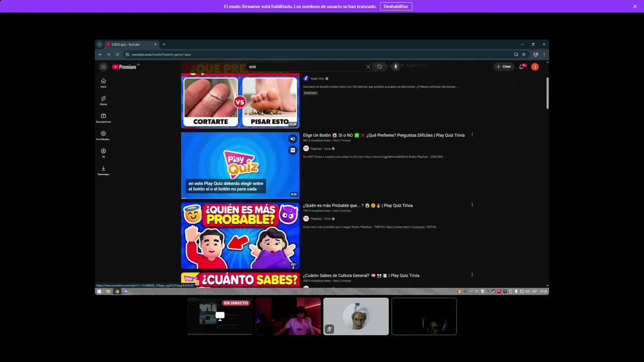The image size is (644, 362).
Task: Click the install app icon in address bar
Action: (516, 54)
